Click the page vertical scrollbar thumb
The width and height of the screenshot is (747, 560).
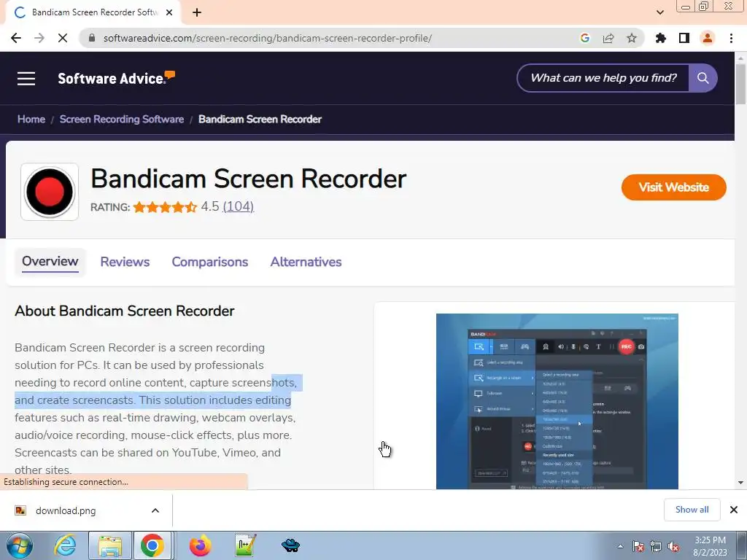coord(740,83)
